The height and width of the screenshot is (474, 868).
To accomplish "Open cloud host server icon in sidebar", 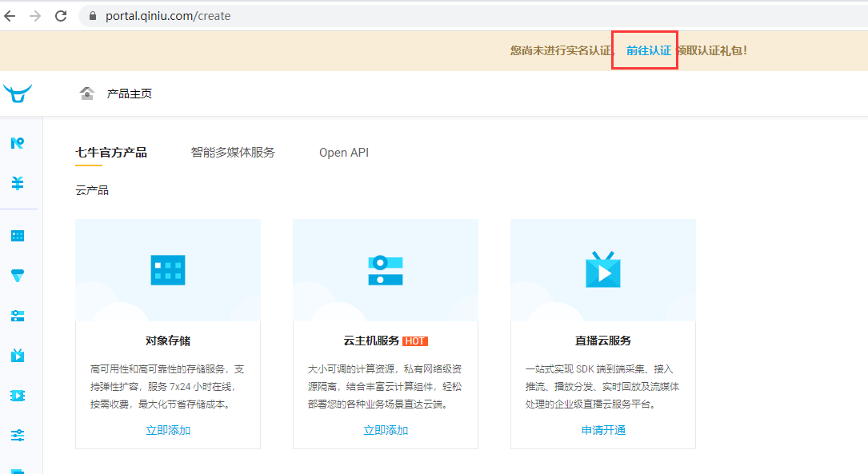I will pyautogui.click(x=17, y=316).
